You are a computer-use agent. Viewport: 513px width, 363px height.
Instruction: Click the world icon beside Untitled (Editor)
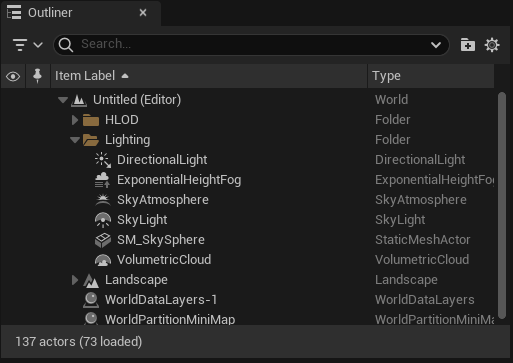click(79, 100)
